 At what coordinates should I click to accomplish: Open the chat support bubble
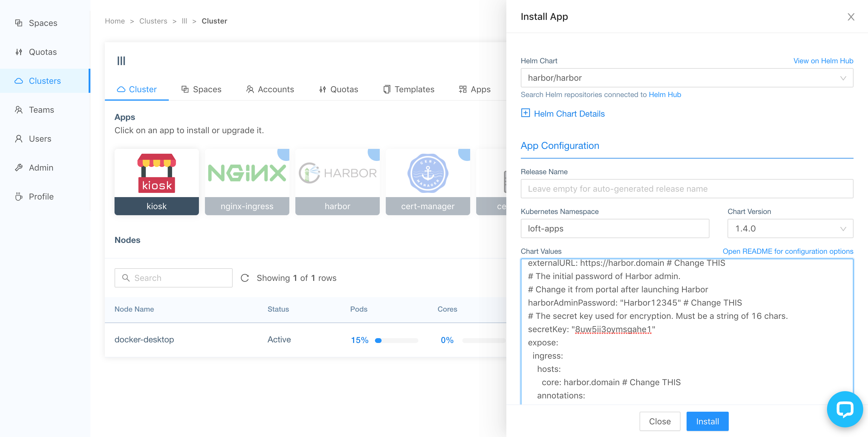844,409
